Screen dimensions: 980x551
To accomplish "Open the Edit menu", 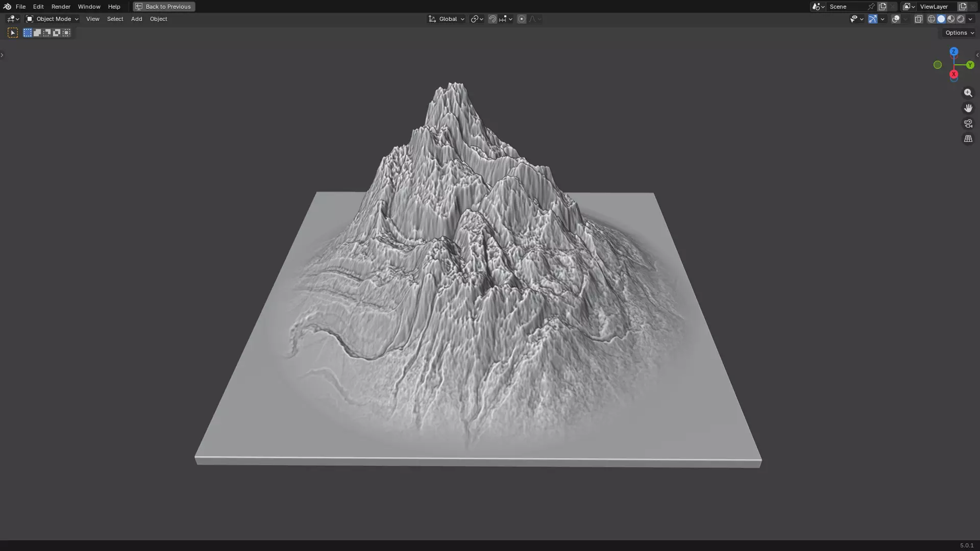I will click(38, 7).
